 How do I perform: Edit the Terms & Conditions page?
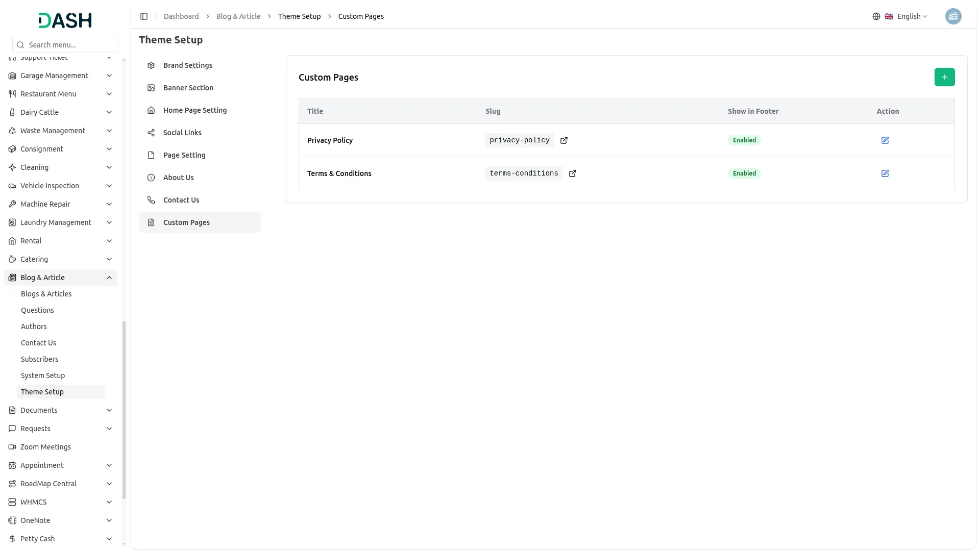[885, 173]
